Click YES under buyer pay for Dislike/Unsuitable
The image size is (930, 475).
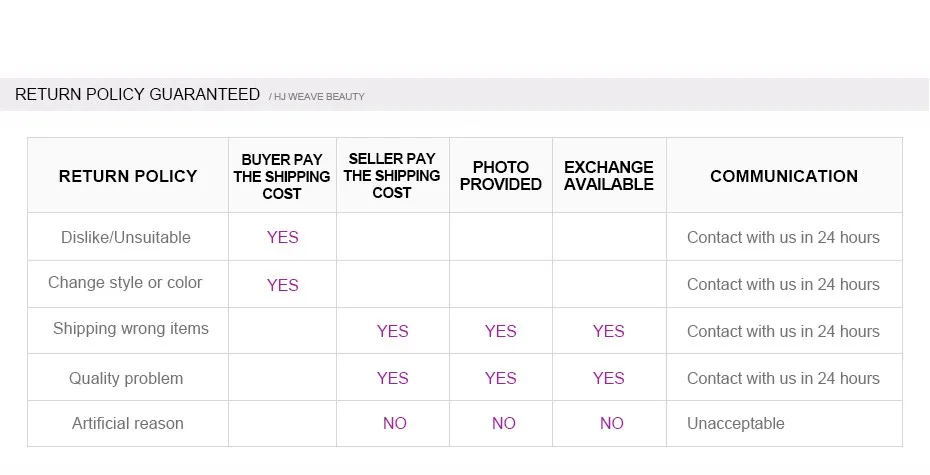[283, 237]
